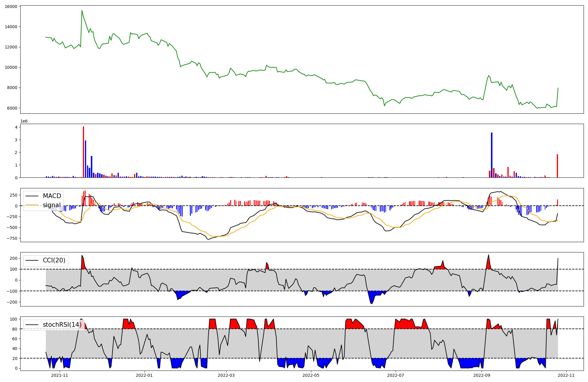The height and width of the screenshot is (382, 588).
Task: Click the 2022-05 date axis label
Action: [x=311, y=375]
